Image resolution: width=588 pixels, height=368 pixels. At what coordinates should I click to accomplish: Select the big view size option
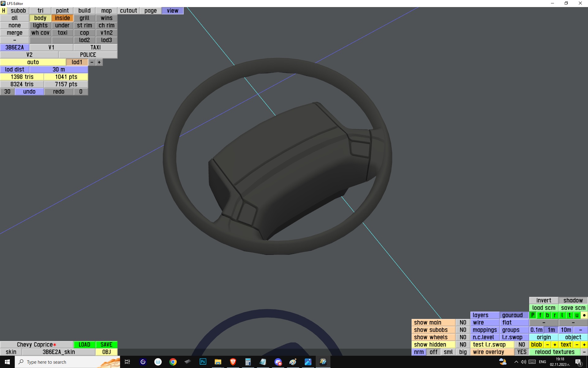(x=463, y=352)
